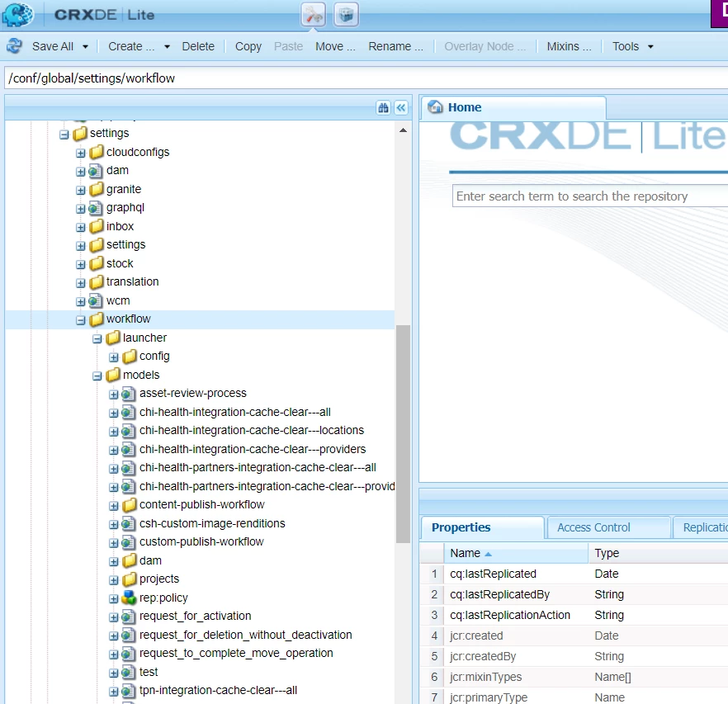Viewport: 728px width, 704px height.
Task: Select the jcr:createdBy property row
Action: tap(574, 656)
